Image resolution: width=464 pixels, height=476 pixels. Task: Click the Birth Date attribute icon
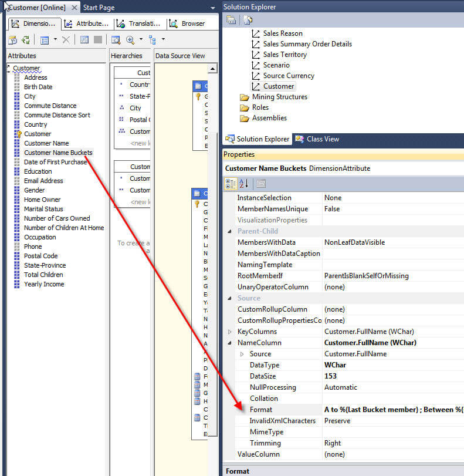click(17, 87)
